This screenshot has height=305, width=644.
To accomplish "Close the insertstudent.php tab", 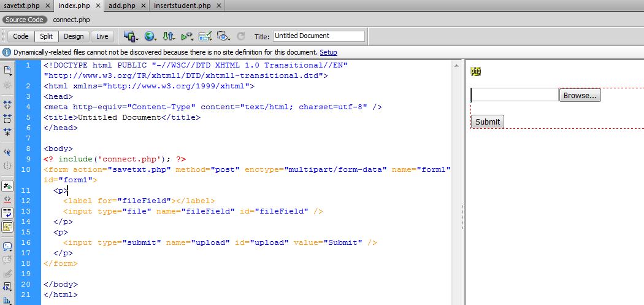I will coord(219,6).
